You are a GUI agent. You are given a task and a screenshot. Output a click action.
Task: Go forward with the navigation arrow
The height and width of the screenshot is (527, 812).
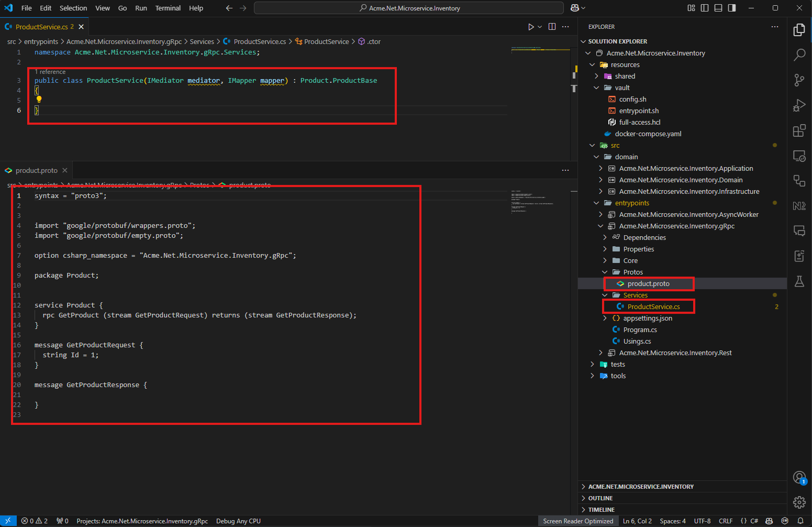pos(243,8)
